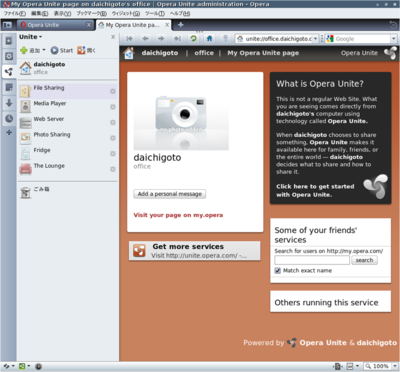Screen dimensions: 400x372
Task: Open the File (ファイル) menu
Action: (15, 13)
